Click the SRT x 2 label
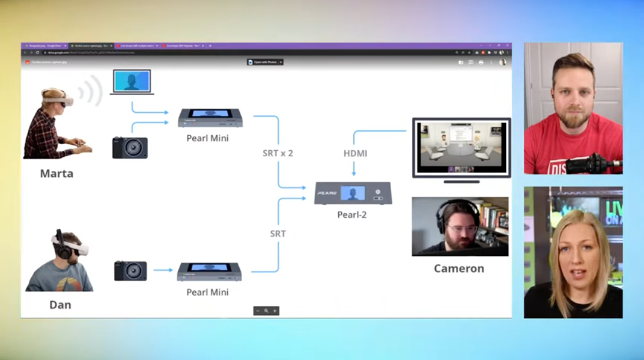Screen dimensions: 644x360 [278, 153]
